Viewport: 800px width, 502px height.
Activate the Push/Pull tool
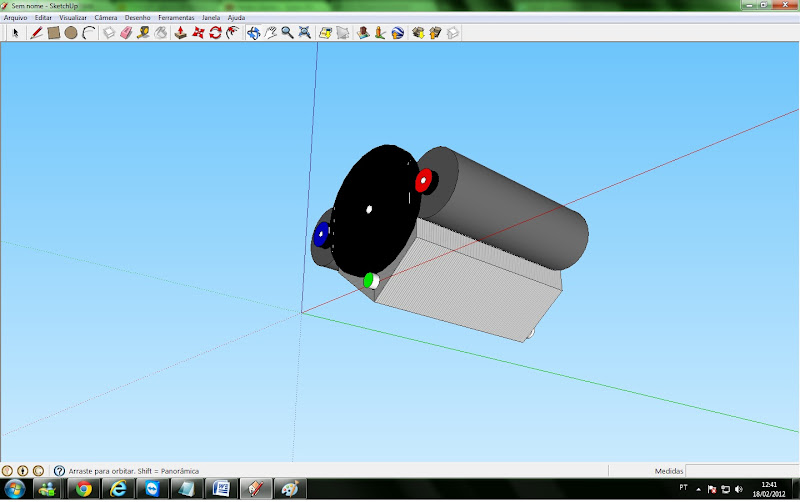pyautogui.click(x=180, y=33)
